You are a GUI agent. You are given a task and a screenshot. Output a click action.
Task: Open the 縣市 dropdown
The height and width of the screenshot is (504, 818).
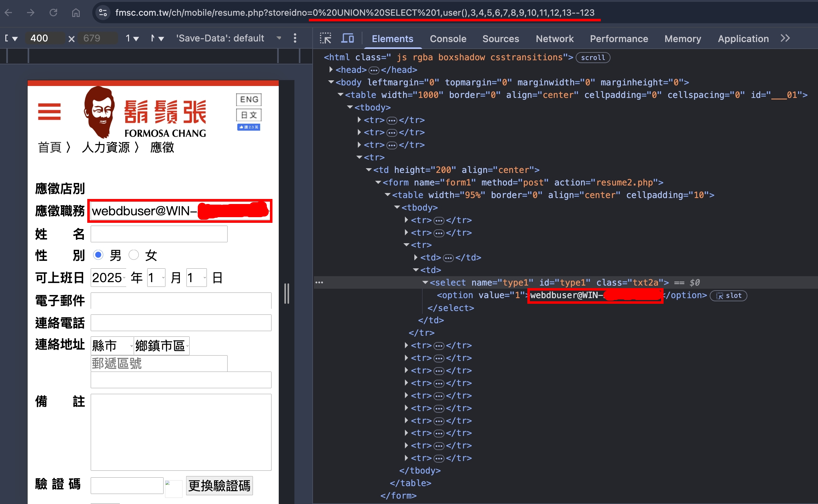pos(112,346)
